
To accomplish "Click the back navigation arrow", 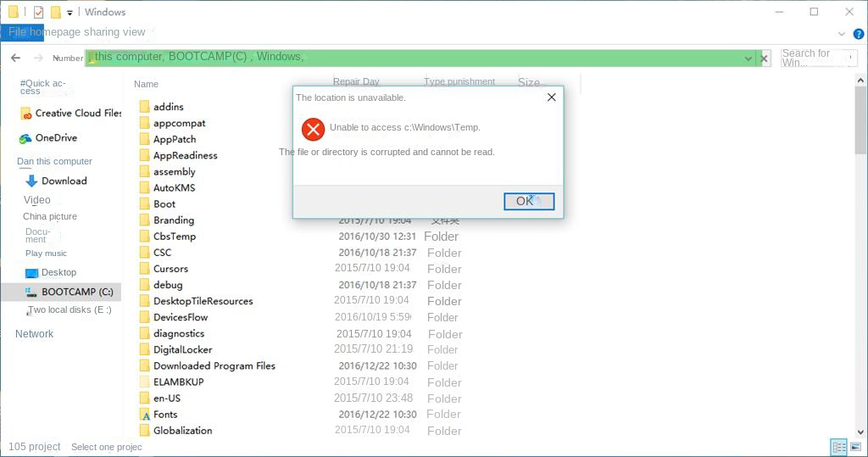I will pos(15,58).
